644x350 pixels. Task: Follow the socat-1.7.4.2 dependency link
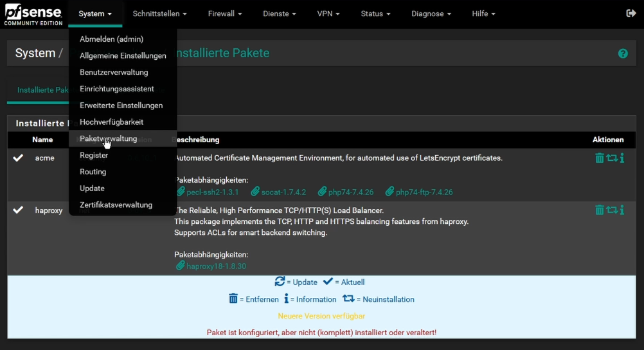283,192
